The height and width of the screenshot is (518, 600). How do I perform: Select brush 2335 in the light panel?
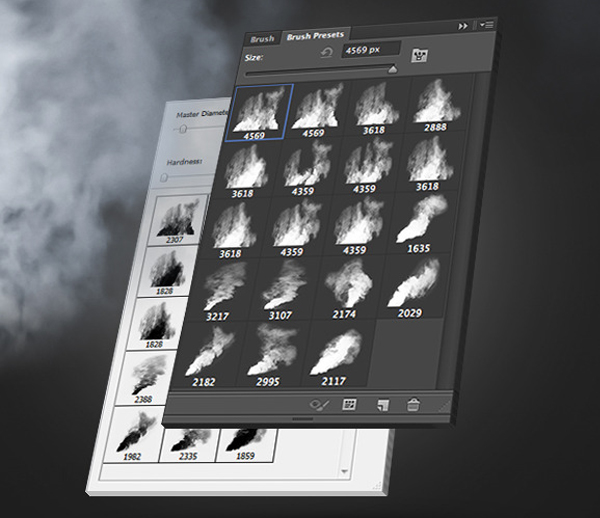click(190, 444)
